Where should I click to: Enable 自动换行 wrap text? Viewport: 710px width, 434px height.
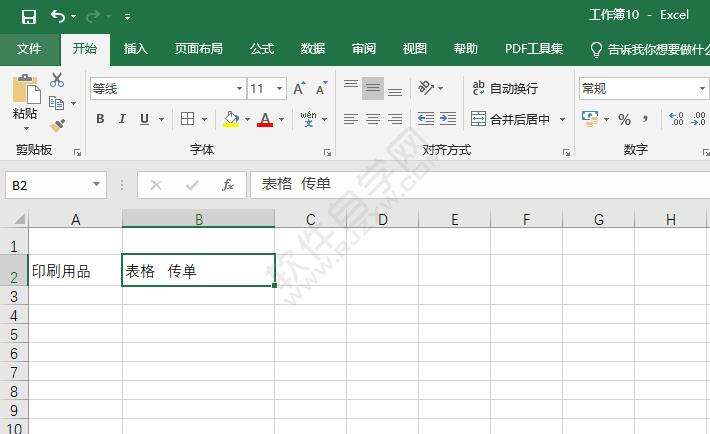pos(505,88)
